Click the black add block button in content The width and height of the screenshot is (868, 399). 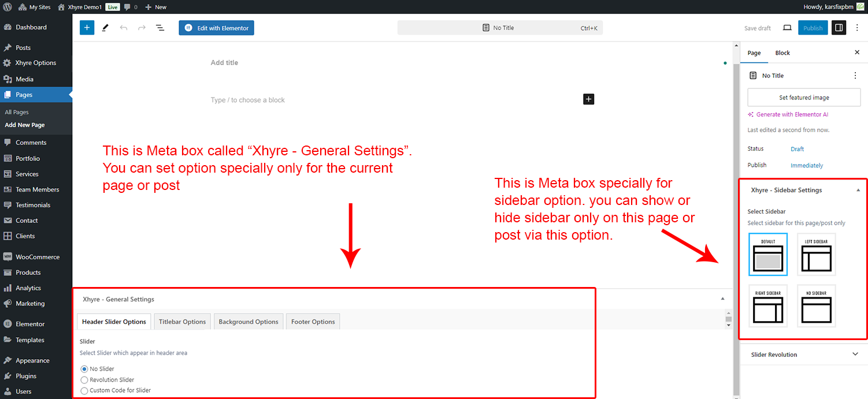(588, 99)
